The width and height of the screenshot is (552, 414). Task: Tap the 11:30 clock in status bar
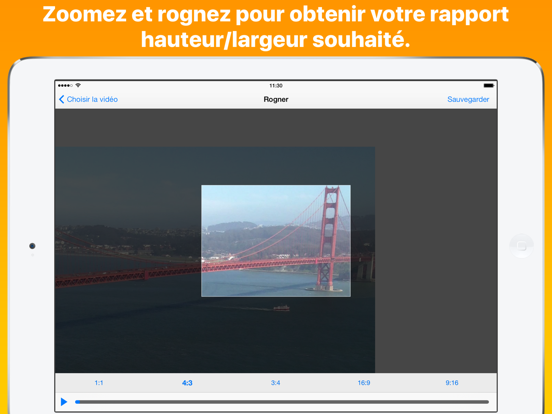coord(276,86)
